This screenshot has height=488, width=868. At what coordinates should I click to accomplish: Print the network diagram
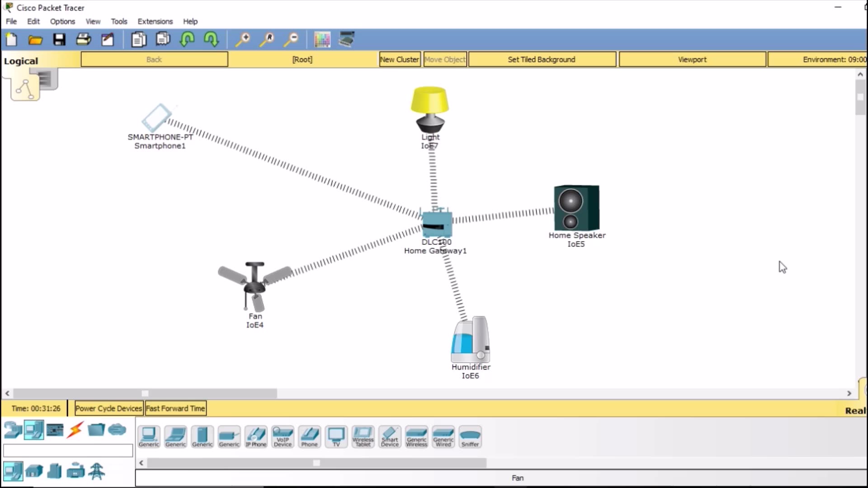(x=83, y=39)
